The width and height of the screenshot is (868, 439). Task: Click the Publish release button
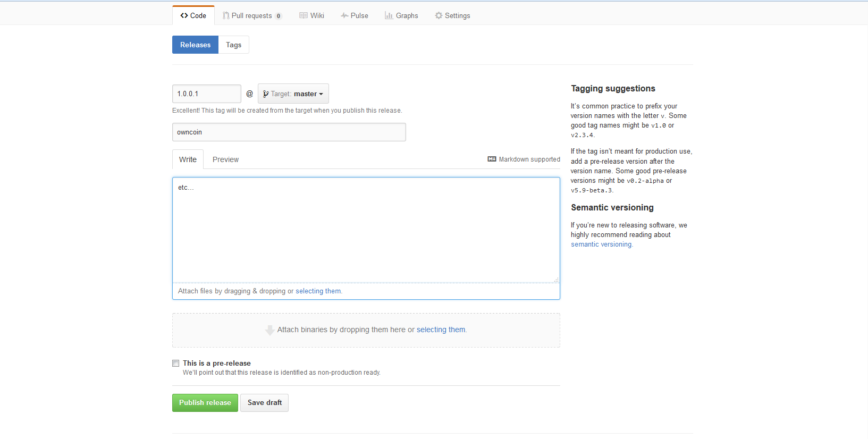tap(205, 403)
